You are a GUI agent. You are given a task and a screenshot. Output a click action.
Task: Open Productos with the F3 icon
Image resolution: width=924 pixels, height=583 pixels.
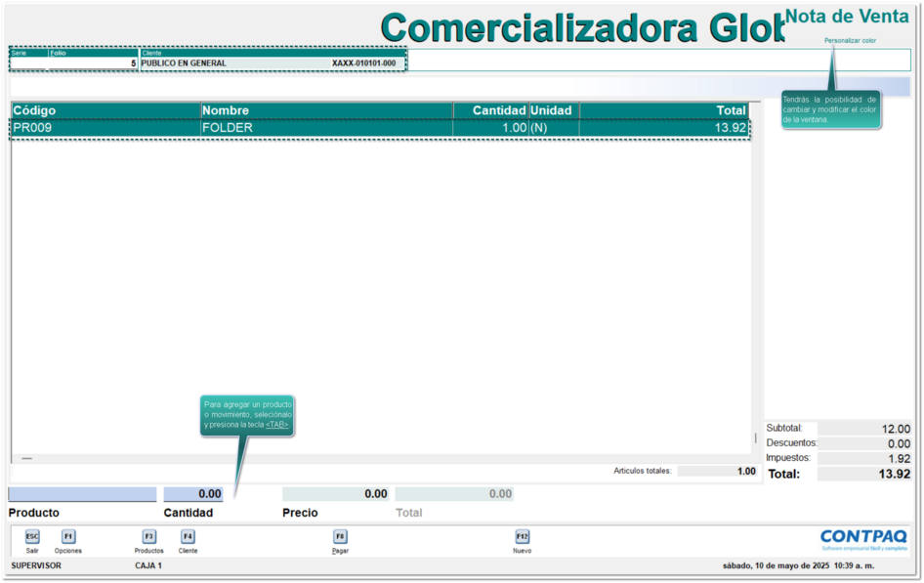(x=149, y=536)
